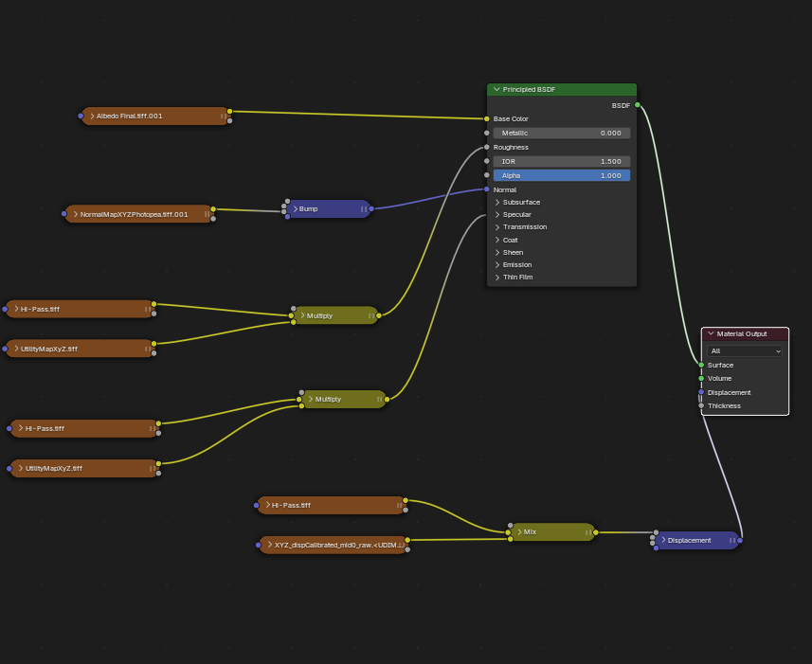Image resolution: width=812 pixels, height=664 pixels.
Task: Select the NormalMapXYZPhotopea.tiff.001 node label
Action: point(134,214)
